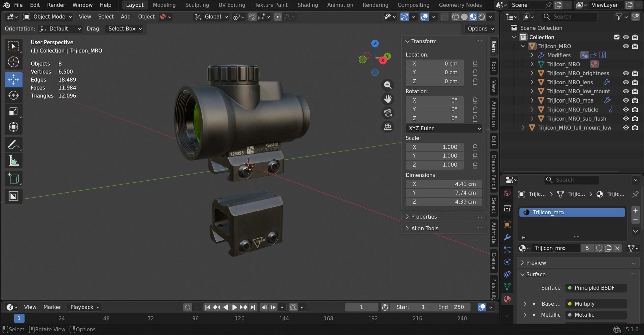
Task: Click the End frame 250 field
Action: tap(451, 307)
